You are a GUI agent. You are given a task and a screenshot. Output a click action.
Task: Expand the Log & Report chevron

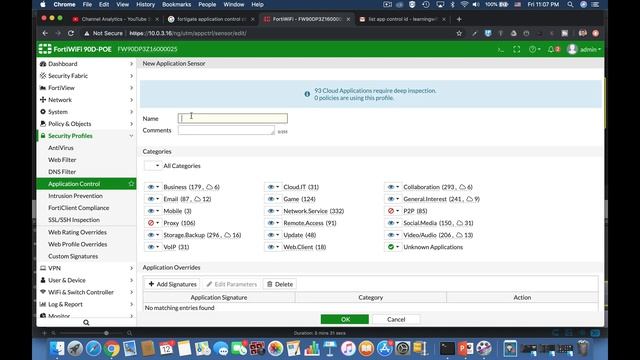(x=131, y=304)
